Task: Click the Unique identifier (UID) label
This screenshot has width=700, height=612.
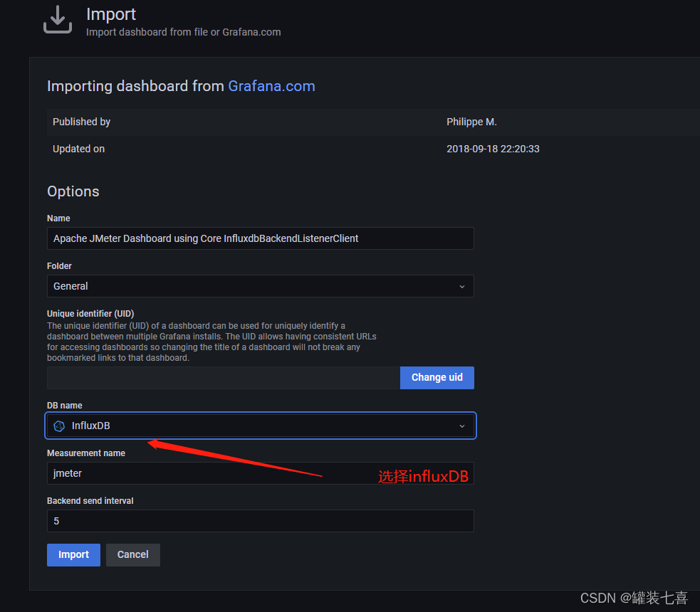Action: (90, 314)
